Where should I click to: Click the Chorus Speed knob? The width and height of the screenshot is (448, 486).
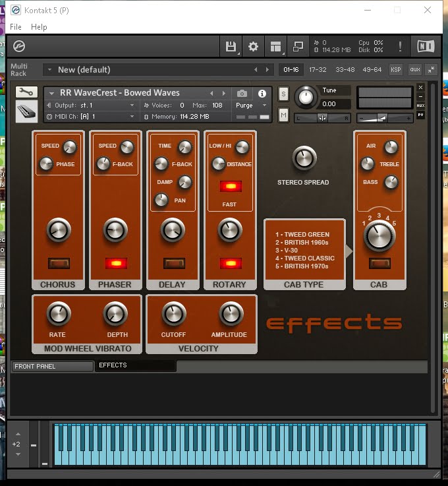tap(70, 147)
